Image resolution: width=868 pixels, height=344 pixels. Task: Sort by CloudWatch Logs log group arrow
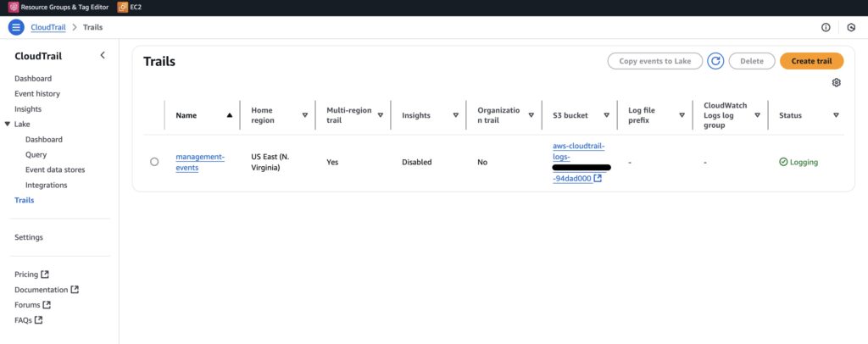tap(757, 115)
